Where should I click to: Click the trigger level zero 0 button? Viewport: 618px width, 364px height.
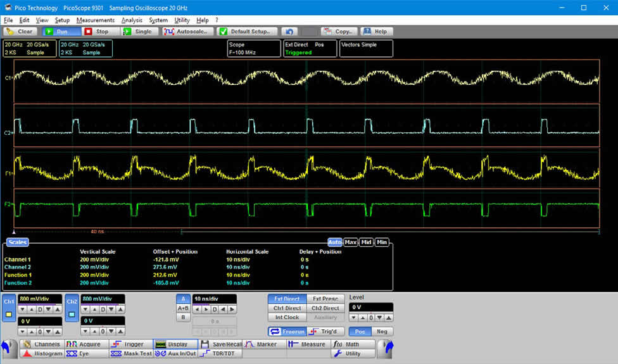(x=371, y=318)
